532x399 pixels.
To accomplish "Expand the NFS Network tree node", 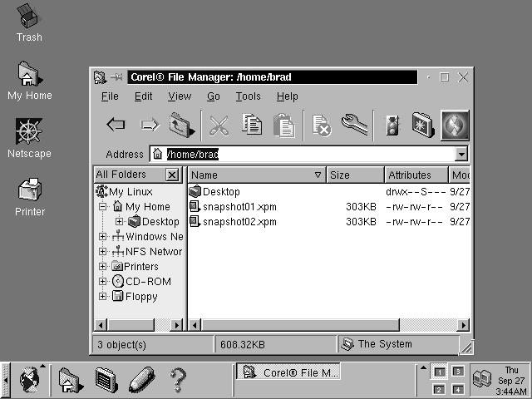I will 102,251.
